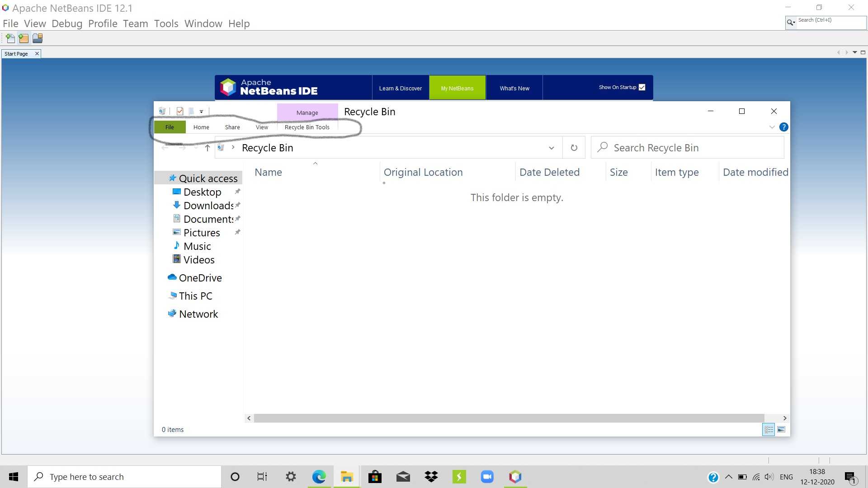Open the NetBeans Tools menu
Screen dimensions: 868x488
(x=166, y=23)
